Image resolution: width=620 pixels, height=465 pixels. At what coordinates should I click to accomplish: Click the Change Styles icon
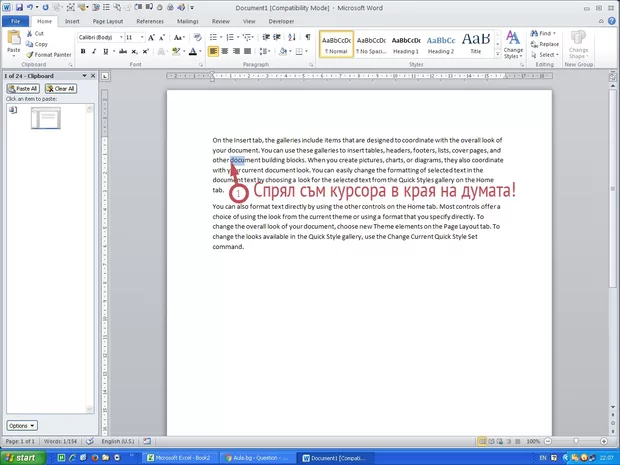(x=513, y=42)
